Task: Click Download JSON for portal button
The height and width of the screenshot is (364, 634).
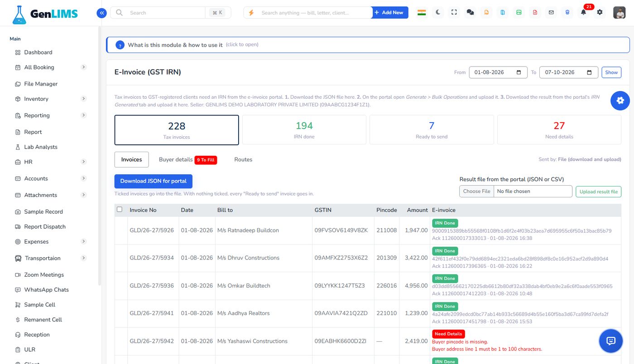Action: tap(154, 181)
